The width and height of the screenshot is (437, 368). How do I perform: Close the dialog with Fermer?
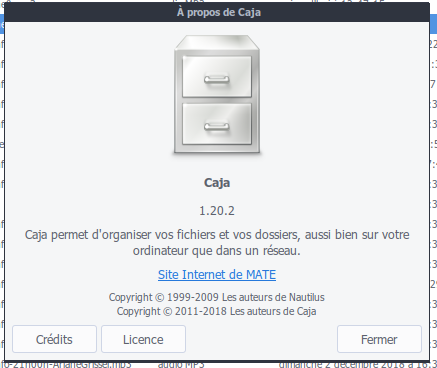(379, 339)
